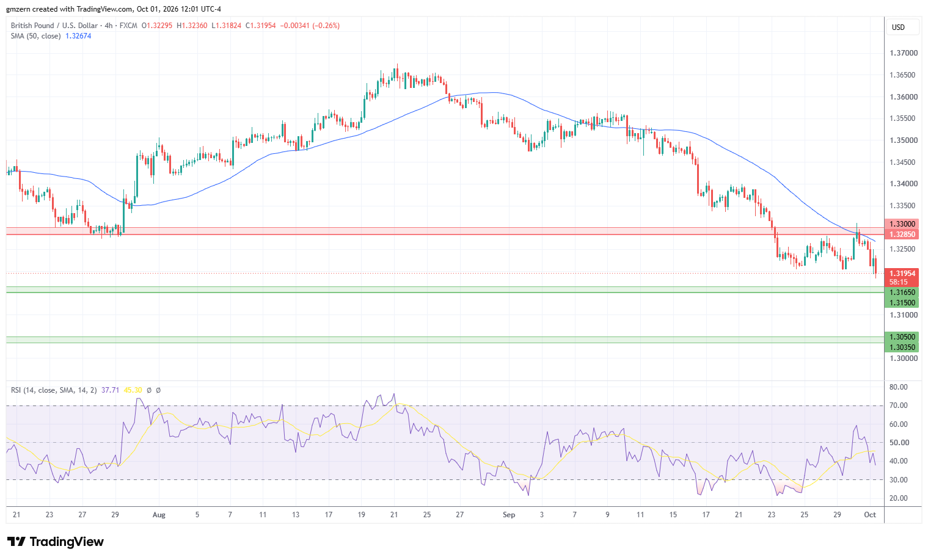
Task: Select the red 1.32850 price label
Action: 902,235
